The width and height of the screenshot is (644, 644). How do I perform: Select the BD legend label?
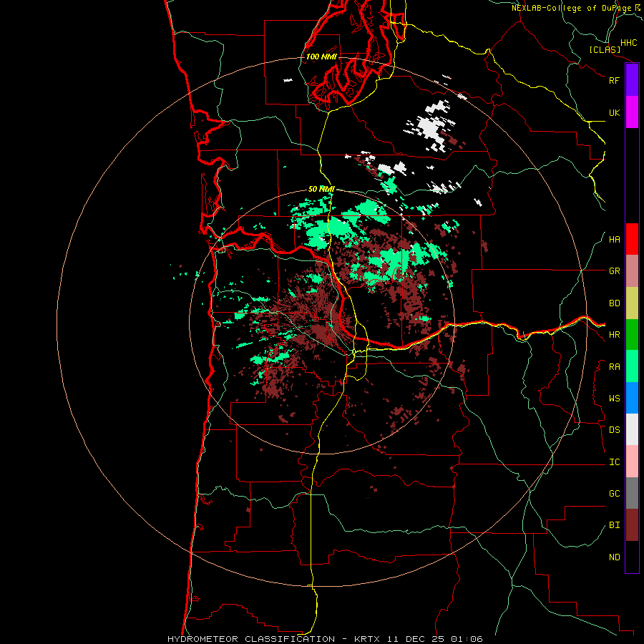tap(614, 303)
